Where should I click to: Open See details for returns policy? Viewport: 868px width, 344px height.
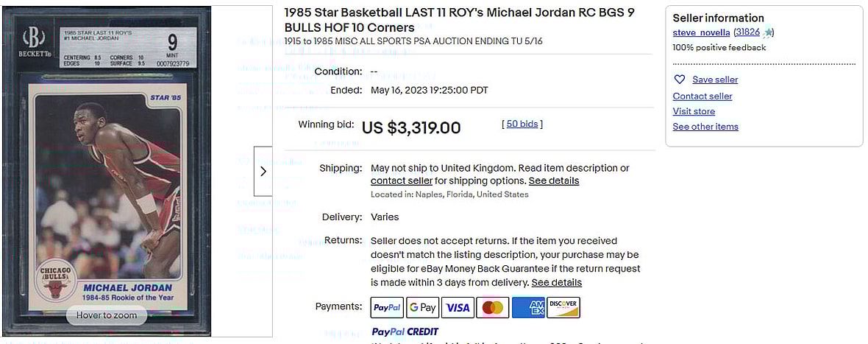557,282
